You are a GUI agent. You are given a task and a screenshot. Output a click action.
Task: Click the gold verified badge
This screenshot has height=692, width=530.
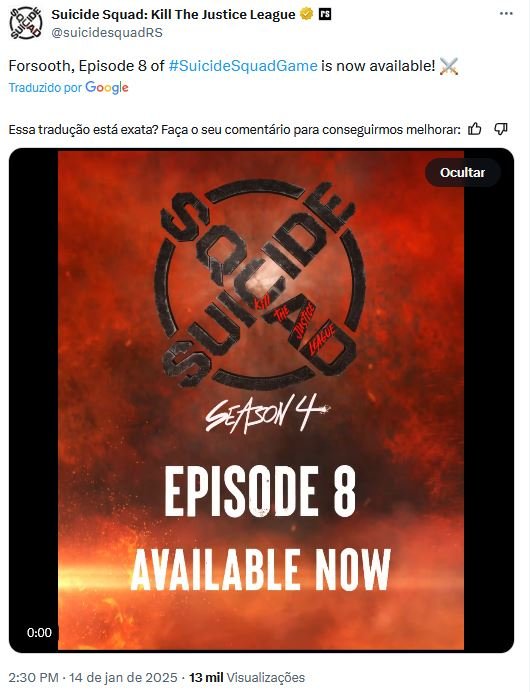pos(307,15)
